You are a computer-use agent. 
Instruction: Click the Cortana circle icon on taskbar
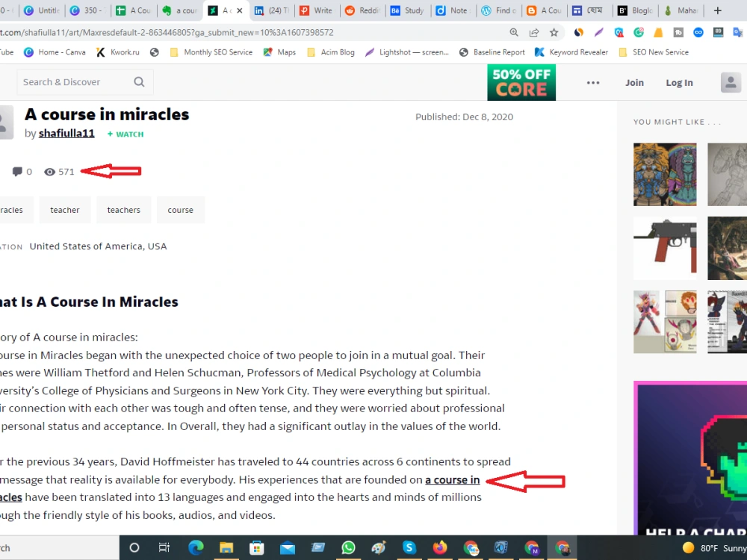[134, 547]
